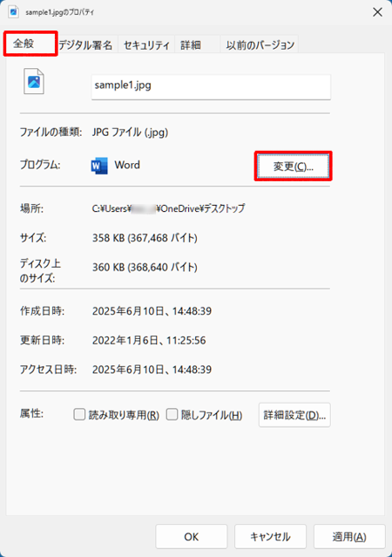Click the '属性:' label
The image size is (392, 557).
click(31, 413)
